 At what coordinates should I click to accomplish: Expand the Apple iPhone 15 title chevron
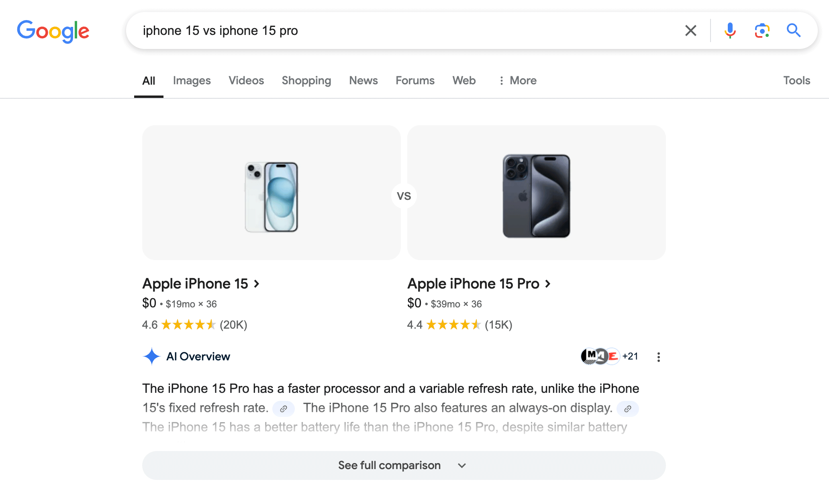257,284
